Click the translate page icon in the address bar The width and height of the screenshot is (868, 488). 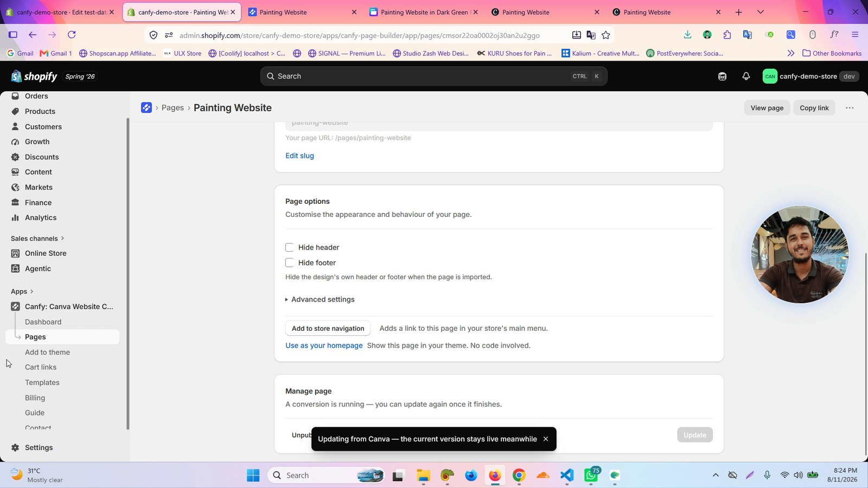pos(591,35)
